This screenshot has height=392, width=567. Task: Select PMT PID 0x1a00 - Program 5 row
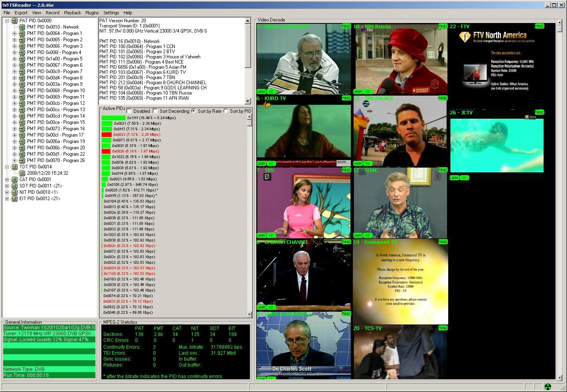(x=55, y=59)
